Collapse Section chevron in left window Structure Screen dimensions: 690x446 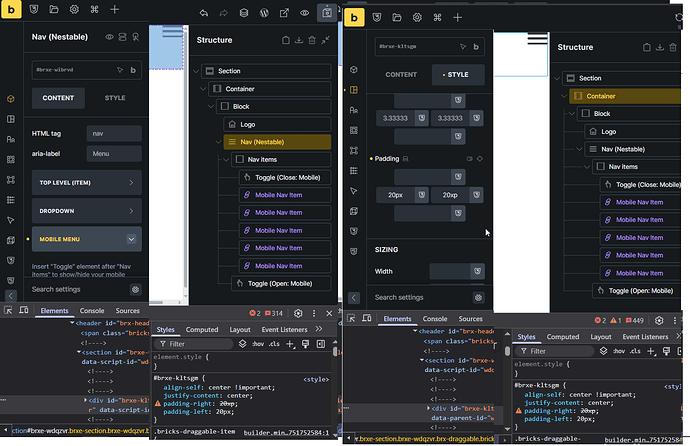(196, 71)
